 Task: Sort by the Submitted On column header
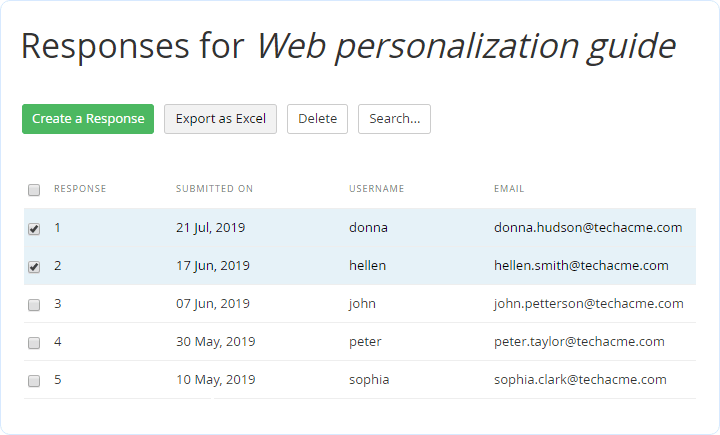coord(214,189)
